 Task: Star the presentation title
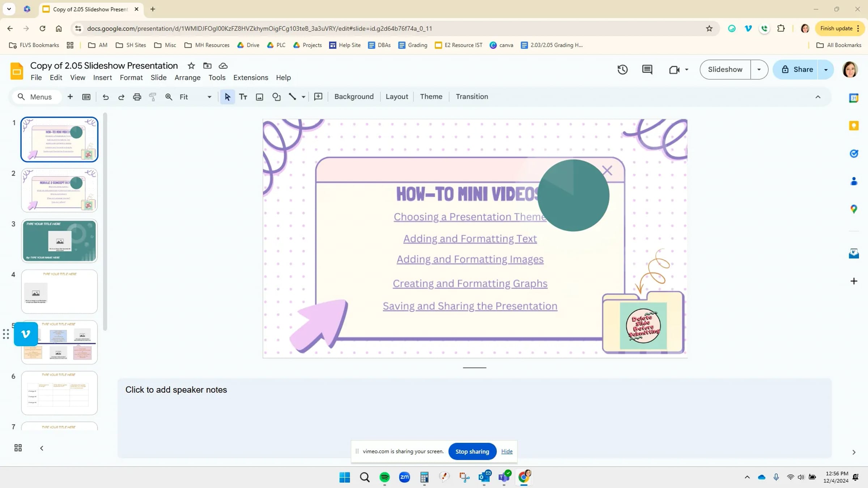pos(191,65)
